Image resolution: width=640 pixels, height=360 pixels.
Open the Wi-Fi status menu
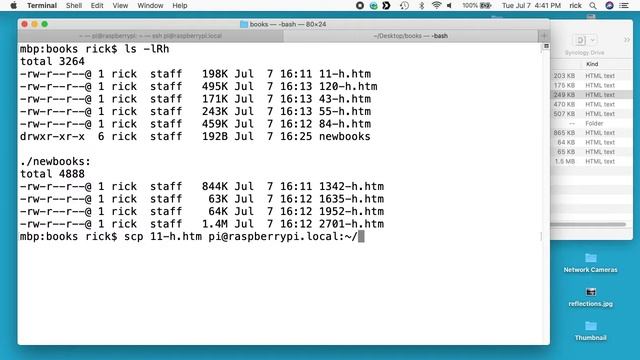pyautogui.click(x=436, y=5)
